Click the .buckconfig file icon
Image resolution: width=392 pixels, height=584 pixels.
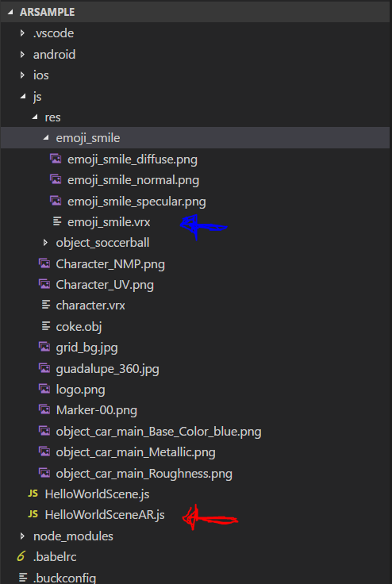(x=23, y=578)
